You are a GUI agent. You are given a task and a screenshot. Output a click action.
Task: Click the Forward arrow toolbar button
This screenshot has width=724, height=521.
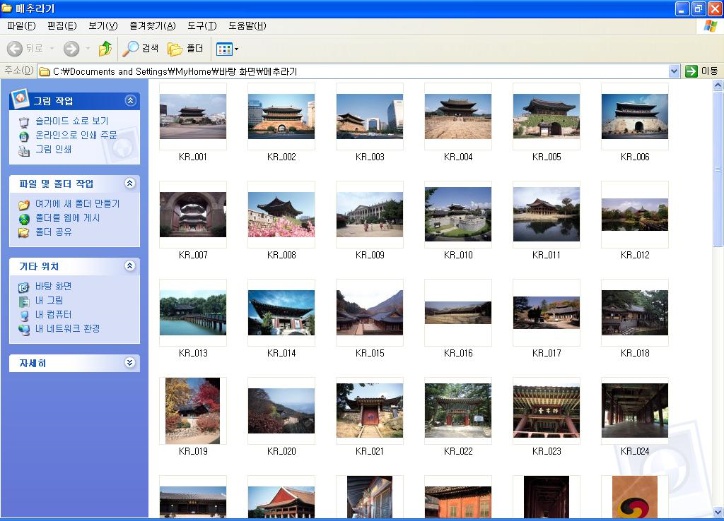click(71, 48)
